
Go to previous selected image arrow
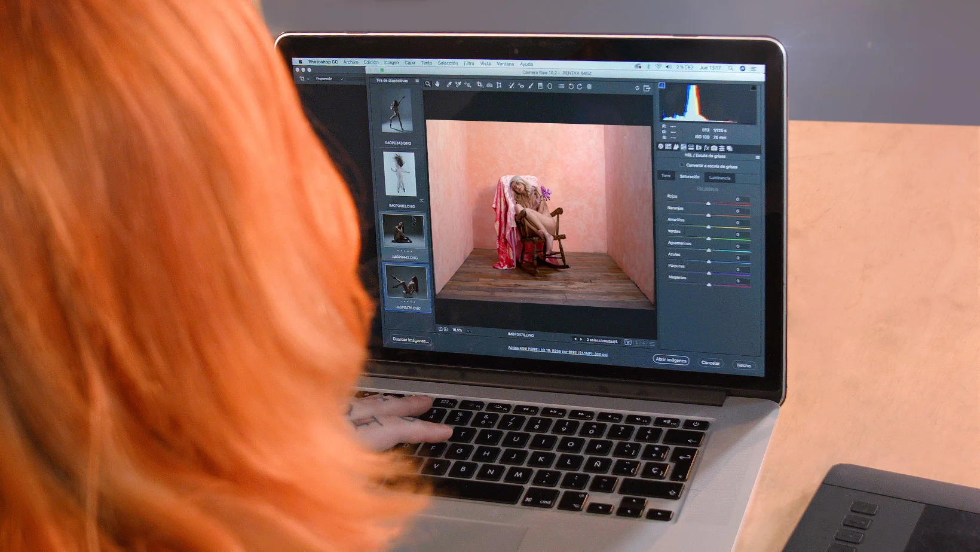tap(575, 340)
